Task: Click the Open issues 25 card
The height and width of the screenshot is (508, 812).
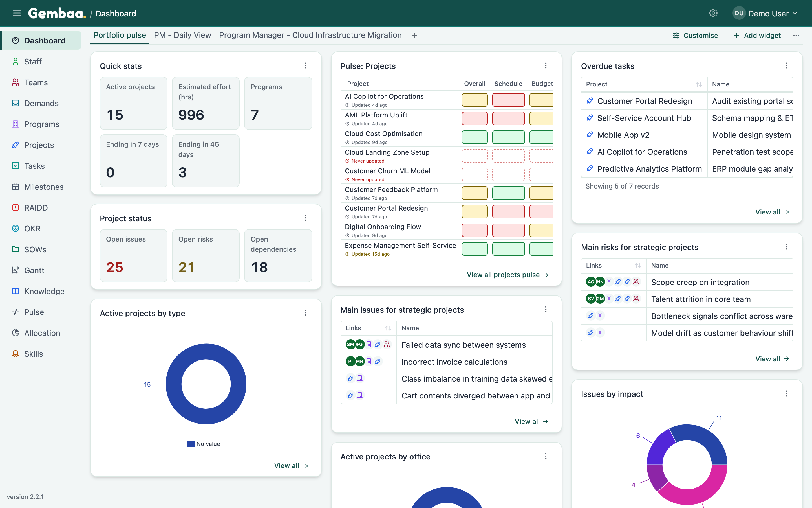Action: pos(134,255)
